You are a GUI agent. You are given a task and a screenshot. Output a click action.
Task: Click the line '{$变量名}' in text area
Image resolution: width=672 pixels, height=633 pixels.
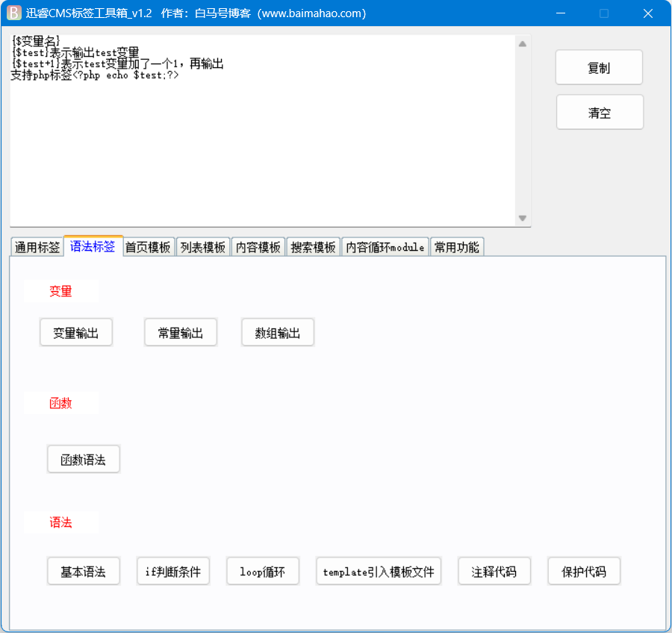pyautogui.click(x=36, y=41)
